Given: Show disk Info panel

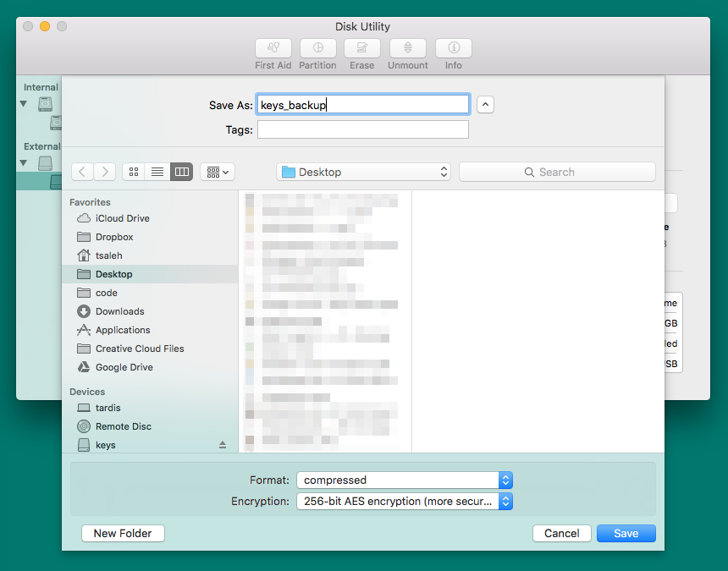Looking at the screenshot, I should coord(454,48).
